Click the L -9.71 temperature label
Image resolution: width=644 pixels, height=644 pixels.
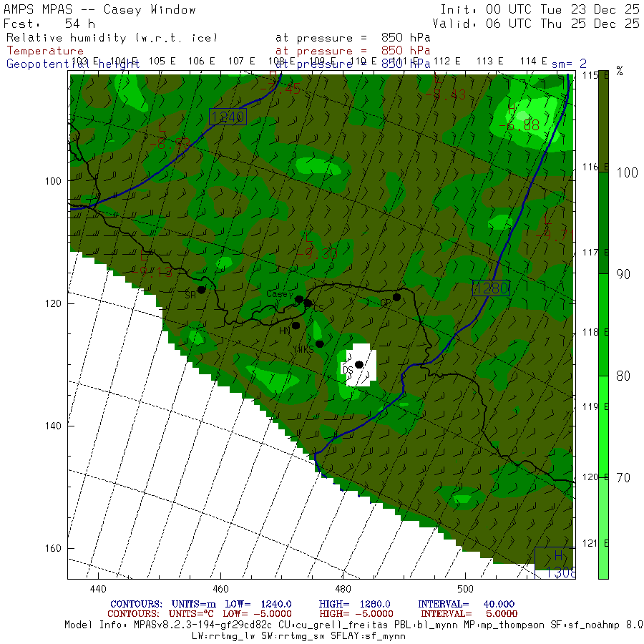[555, 228]
